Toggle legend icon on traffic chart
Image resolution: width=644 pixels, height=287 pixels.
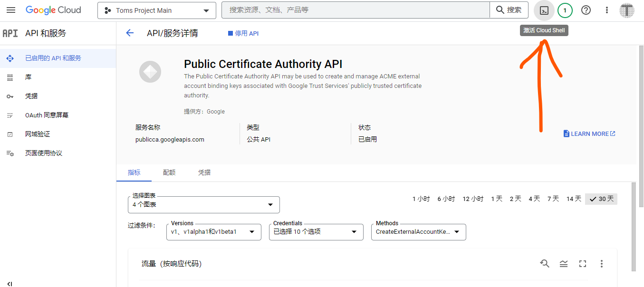pos(564,264)
